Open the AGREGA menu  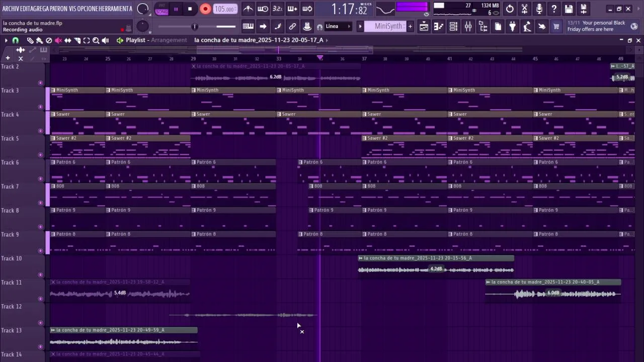click(42, 9)
